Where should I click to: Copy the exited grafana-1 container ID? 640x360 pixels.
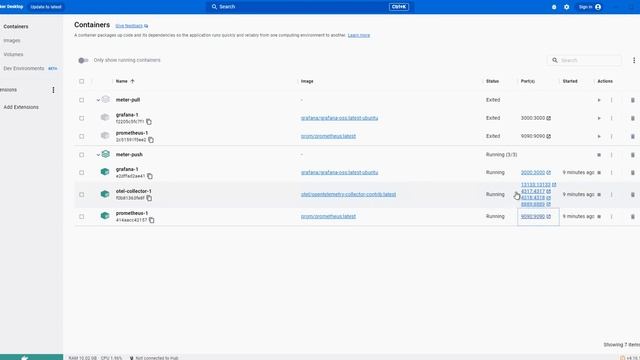pyautogui.click(x=149, y=122)
